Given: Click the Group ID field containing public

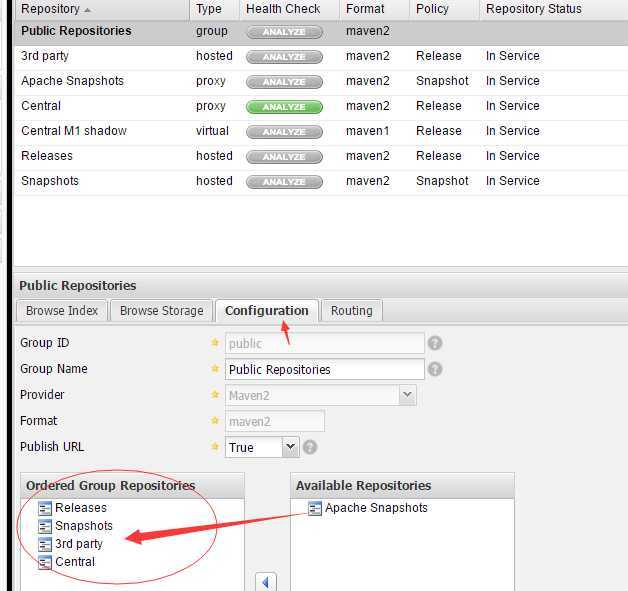Looking at the screenshot, I should tap(324, 343).
